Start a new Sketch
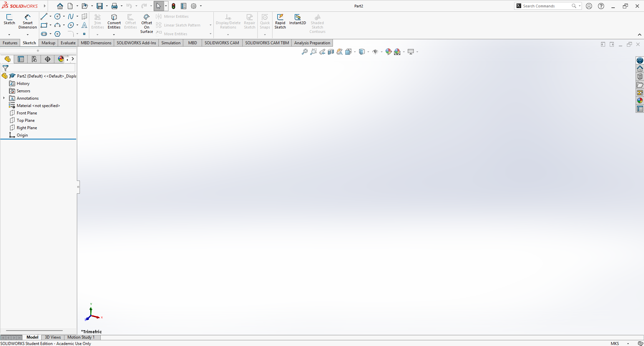The width and height of the screenshot is (644, 346). click(x=9, y=19)
